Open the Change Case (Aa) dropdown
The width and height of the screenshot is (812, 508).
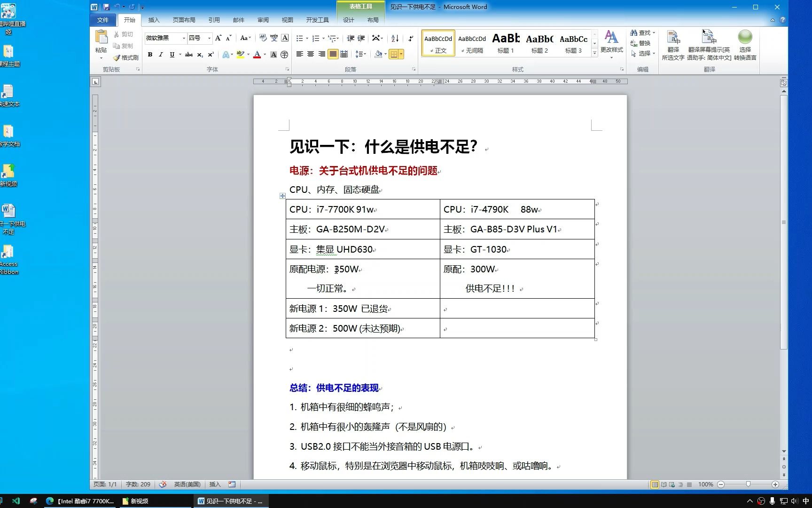pos(245,38)
